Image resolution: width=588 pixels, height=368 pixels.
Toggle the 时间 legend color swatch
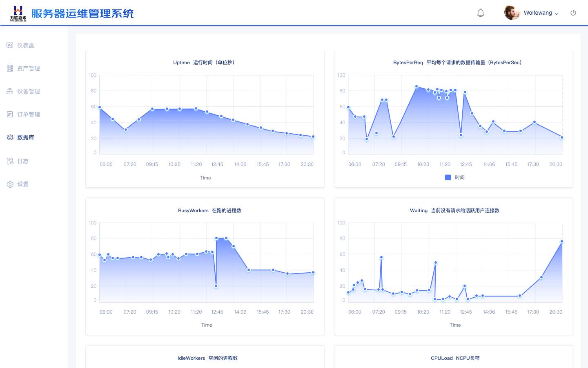[x=448, y=177]
